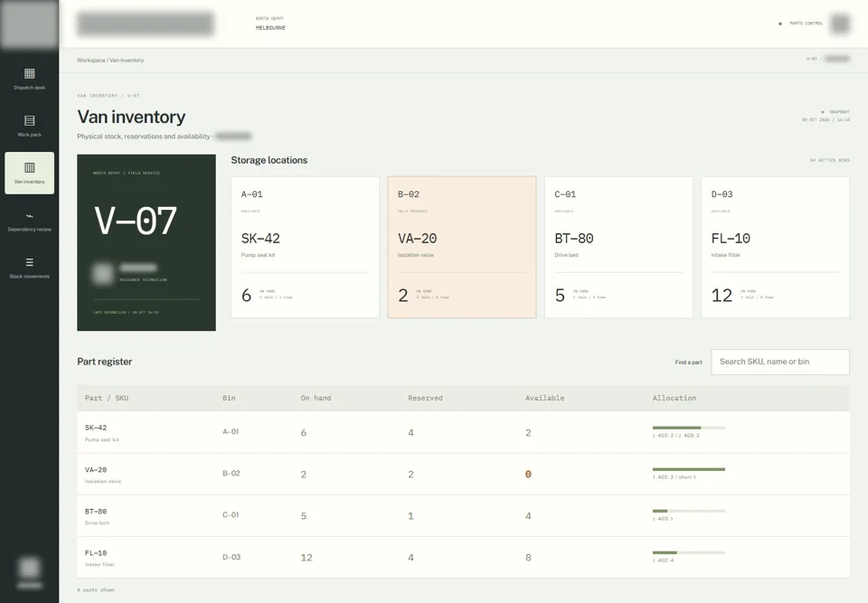
Task: Click the orange 0 available value for VA-20
Action: [x=528, y=474]
